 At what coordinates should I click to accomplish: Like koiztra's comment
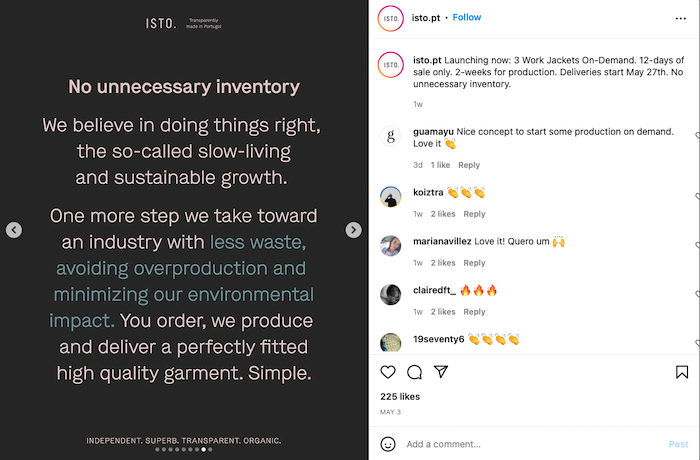pos(697,196)
